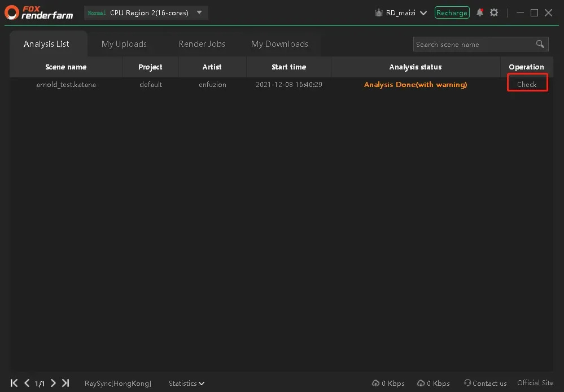Open the settings gear icon
Image resolution: width=564 pixels, height=392 pixels.
tap(494, 12)
